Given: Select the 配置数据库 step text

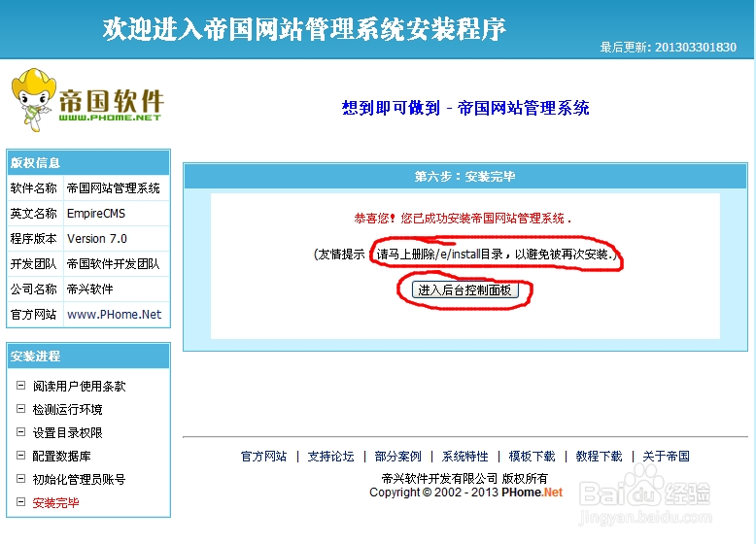Looking at the screenshot, I should [62, 456].
